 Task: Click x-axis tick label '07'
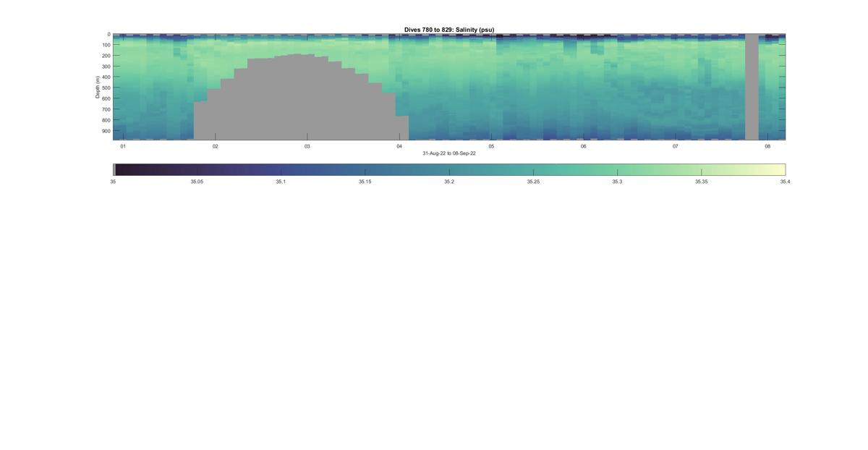676,146
